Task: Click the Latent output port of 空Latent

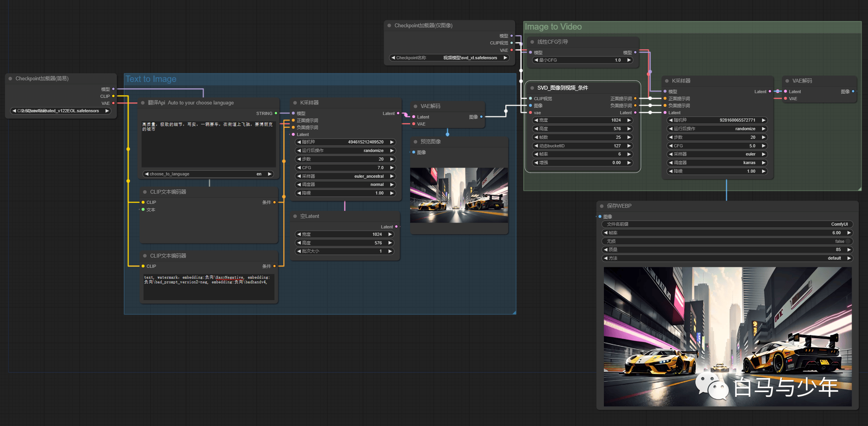Action: 396,227
